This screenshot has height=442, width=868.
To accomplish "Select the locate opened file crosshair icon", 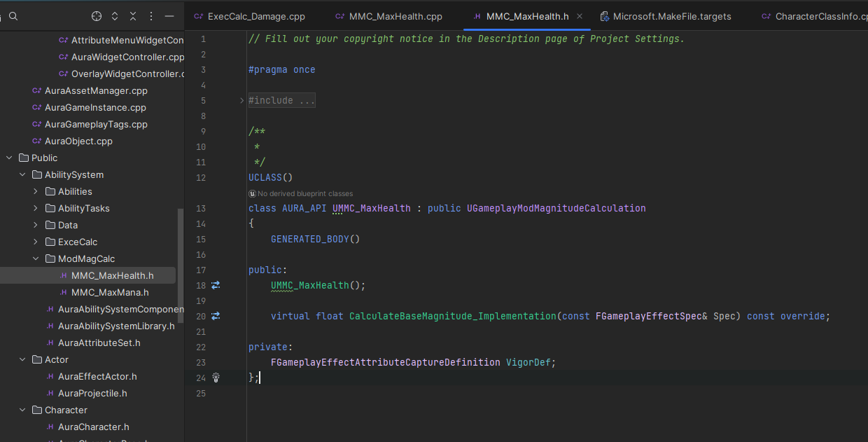I will tap(97, 16).
